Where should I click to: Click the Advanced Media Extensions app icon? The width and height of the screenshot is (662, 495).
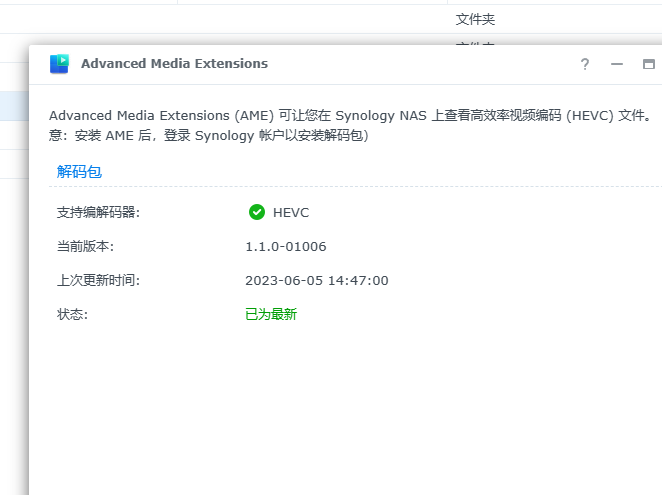pos(59,64)
